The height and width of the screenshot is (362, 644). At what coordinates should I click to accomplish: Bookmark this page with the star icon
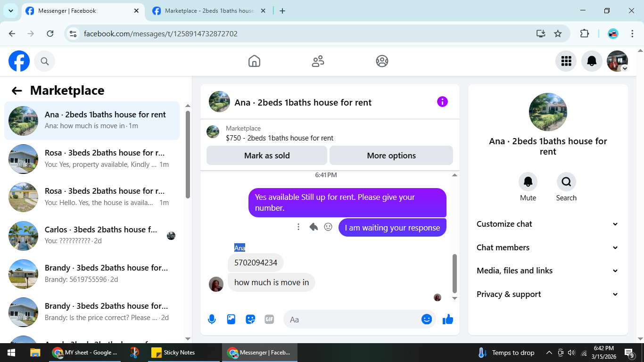click(x=558, y=33)
